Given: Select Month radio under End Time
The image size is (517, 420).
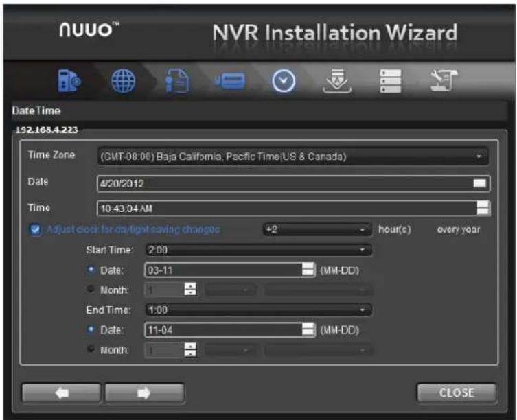Looking at the screenshot, I should coord(91,349).
